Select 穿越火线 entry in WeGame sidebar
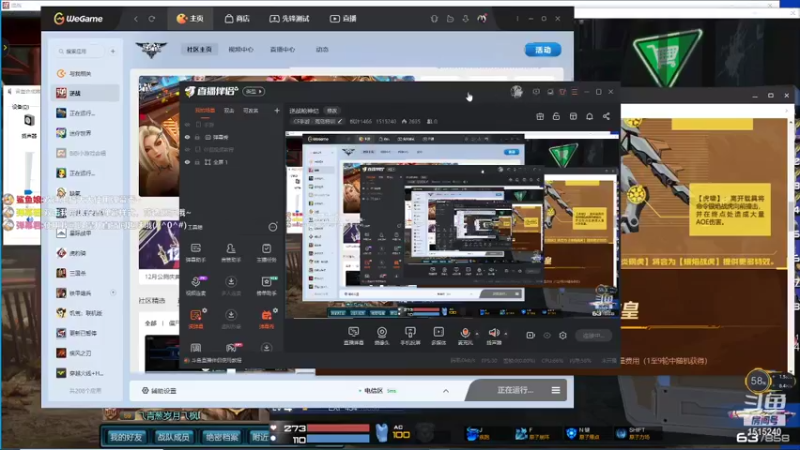The image size is (800, 450). (x=85, y=373)
